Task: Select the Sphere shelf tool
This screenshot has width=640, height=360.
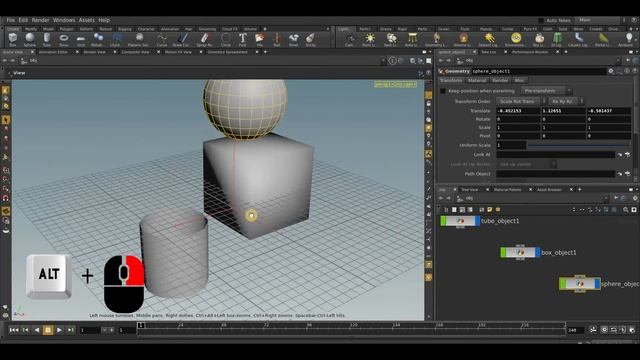Action: click(x=30, y=40)
